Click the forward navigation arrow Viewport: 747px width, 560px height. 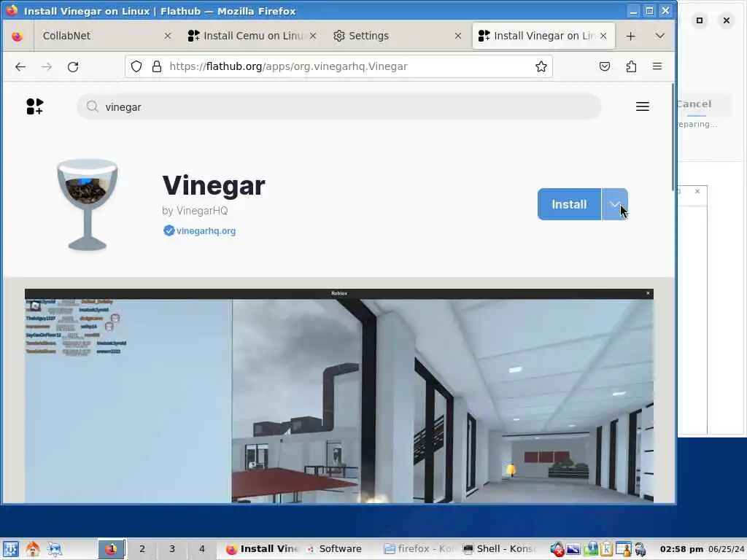(x=46, y=66)
